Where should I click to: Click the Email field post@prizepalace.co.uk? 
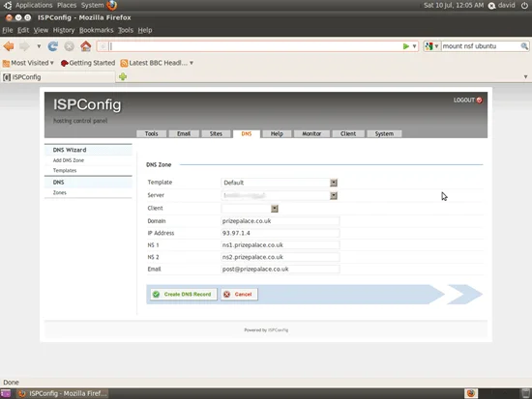280,270
